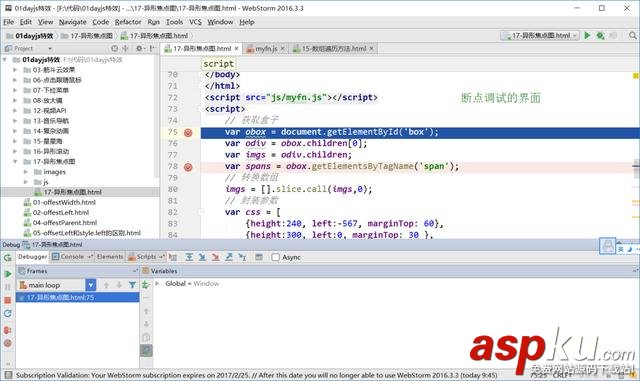Open the Tools menu
This screenshot has height=381, width=640.
174,22
